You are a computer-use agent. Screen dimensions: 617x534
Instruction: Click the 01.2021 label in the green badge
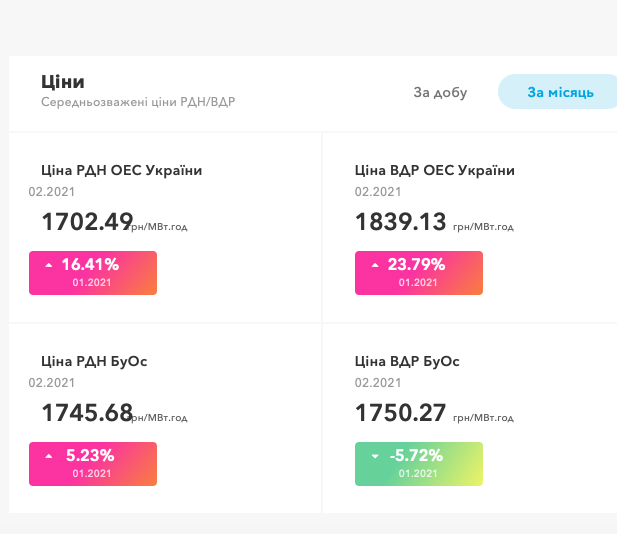(418, 474)
